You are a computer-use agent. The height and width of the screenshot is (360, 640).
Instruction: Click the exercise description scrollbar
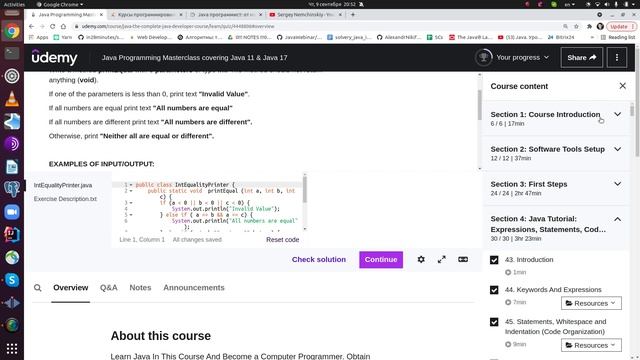pyautogui.click(x=480, y=105)
